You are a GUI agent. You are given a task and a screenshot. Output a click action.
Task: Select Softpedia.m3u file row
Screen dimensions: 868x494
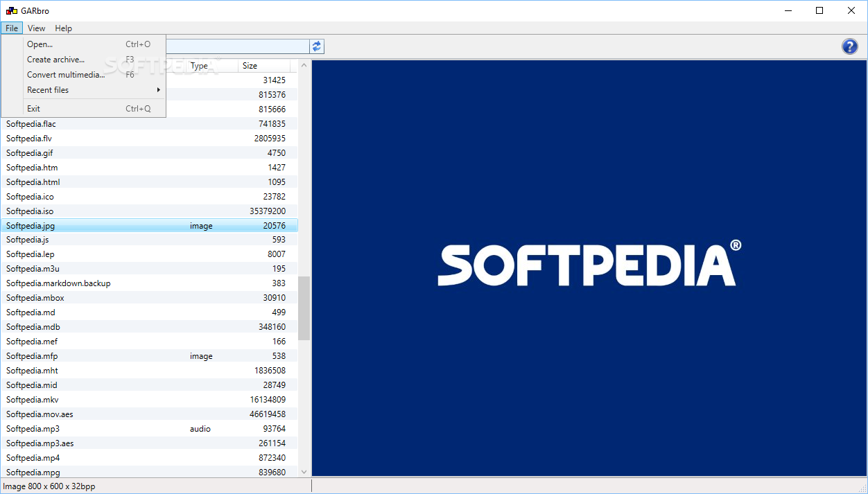149,269
